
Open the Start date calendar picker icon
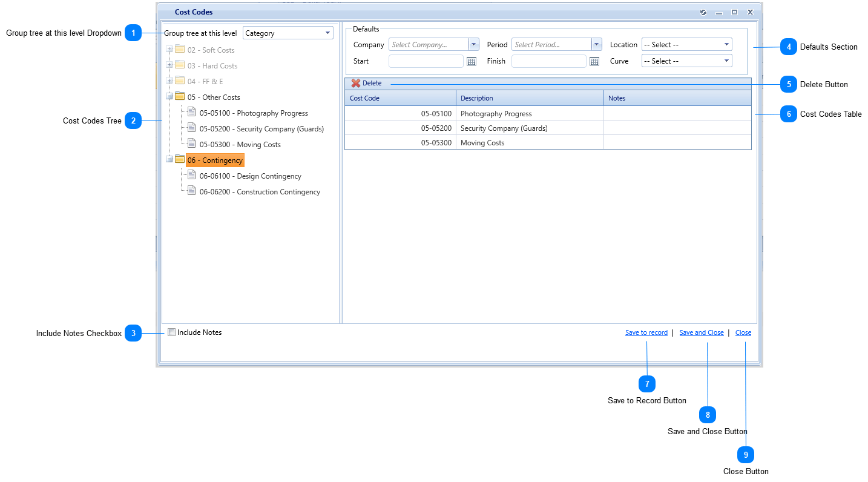[471, 61]
